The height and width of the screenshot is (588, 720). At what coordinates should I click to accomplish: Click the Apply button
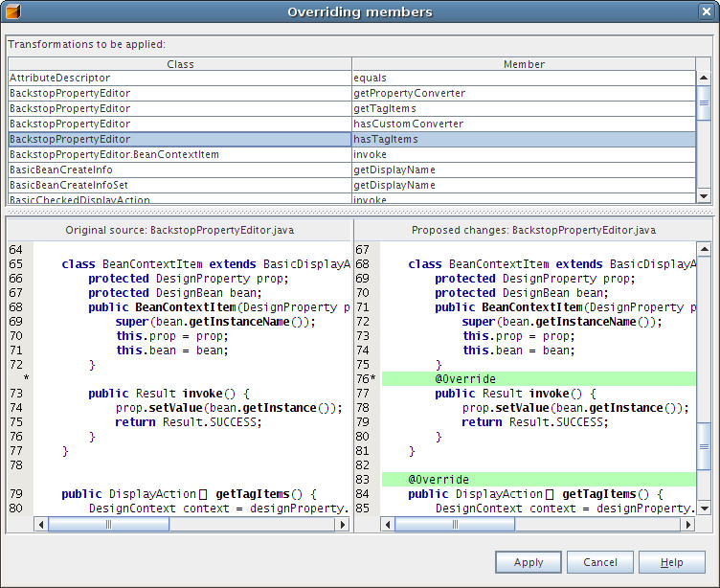click(529, 562)
